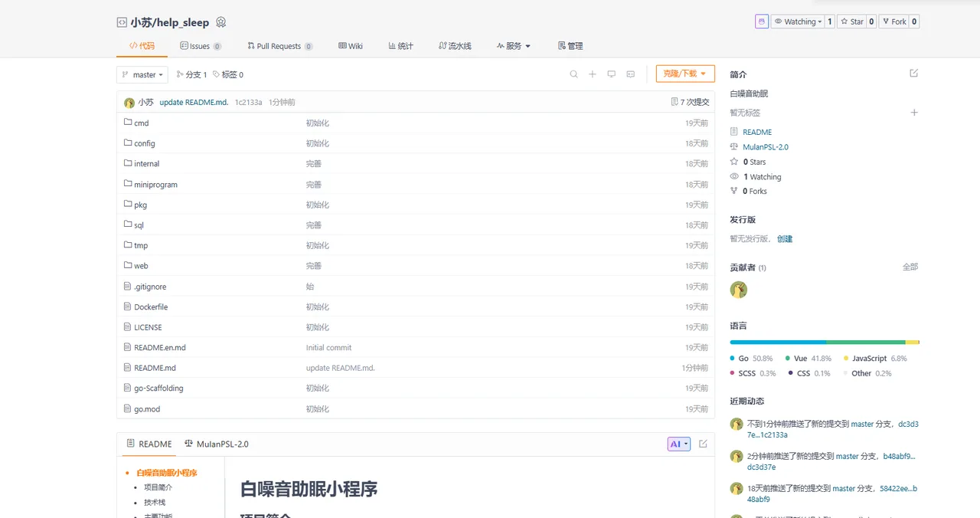Click the comment box icon in the toolbar
Screen dimensions: 980x518
pos(631,74)
